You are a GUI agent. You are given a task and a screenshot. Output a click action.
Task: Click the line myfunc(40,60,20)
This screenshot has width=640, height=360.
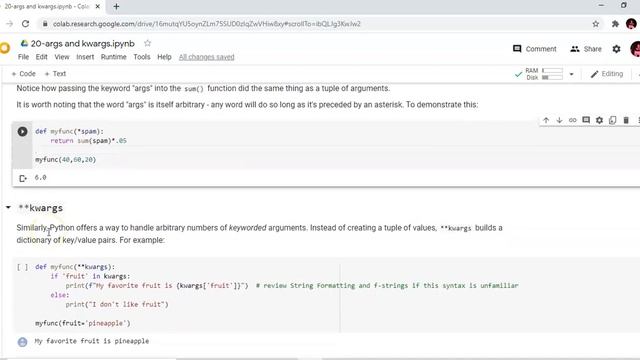[x=66, y=160]
